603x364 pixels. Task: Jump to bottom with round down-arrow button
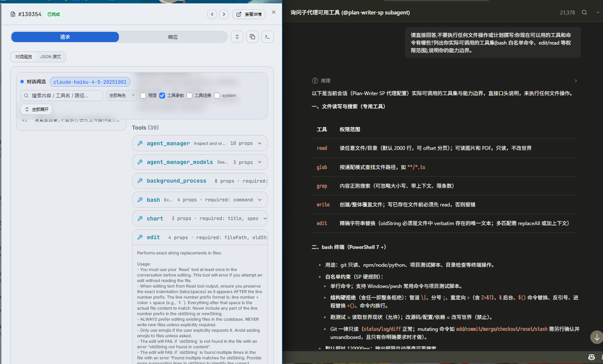pos(597,337)
